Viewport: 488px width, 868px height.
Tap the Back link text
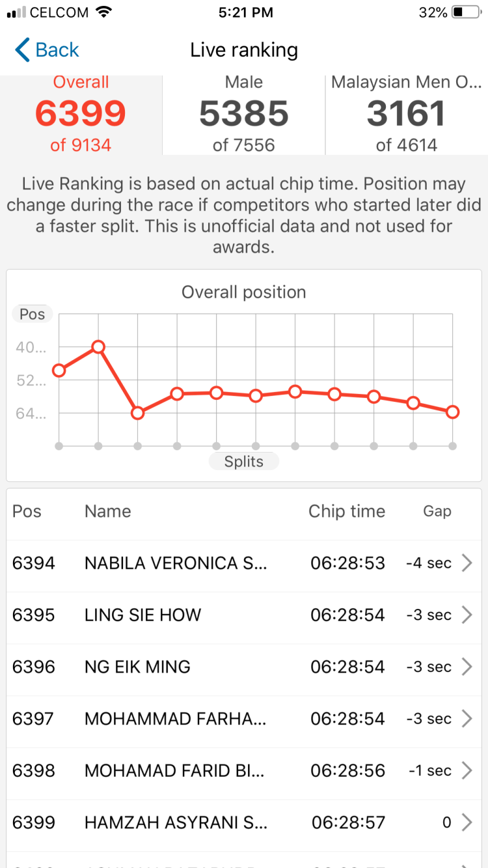tap(57, 50)
